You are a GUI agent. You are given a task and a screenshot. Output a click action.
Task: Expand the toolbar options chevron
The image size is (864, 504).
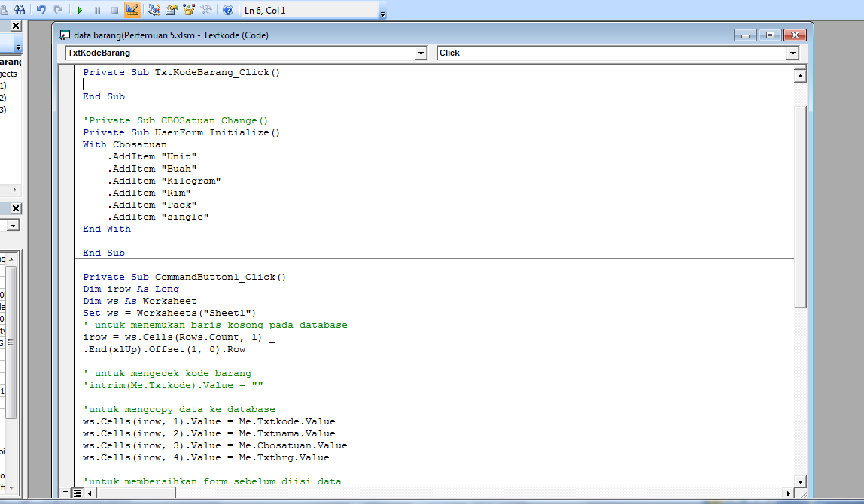pos(382,12)
